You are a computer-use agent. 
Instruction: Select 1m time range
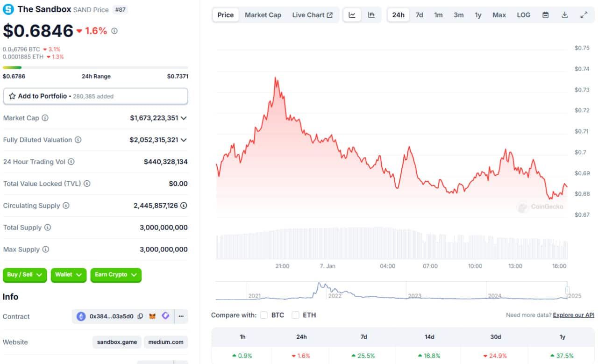pyautogui.click(x=438, y=15)
